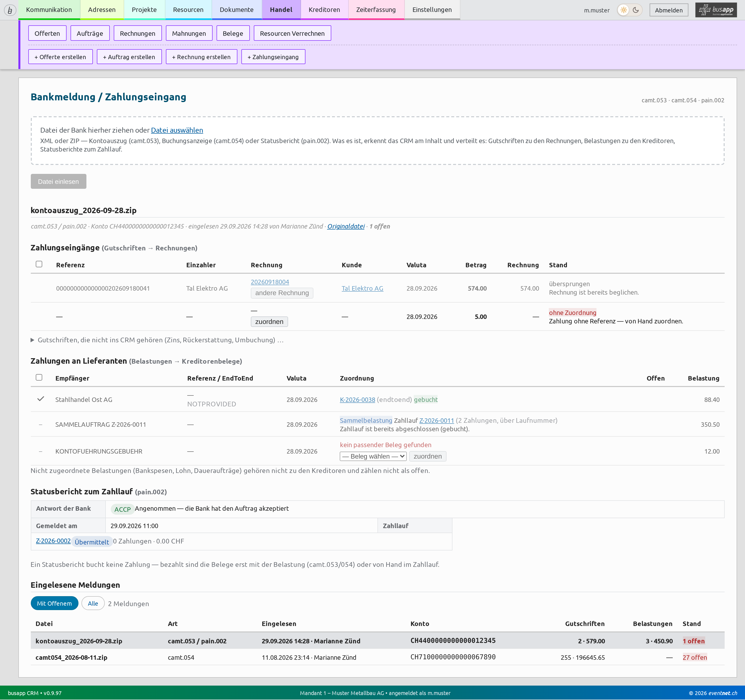
Task: Open Resourcen Verrechnen
Action: [292, 33]
